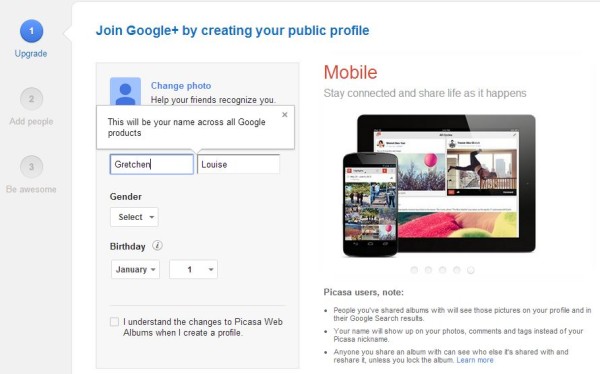Click the Be awesome step label

pyautogui.click(x=31, y=189)
